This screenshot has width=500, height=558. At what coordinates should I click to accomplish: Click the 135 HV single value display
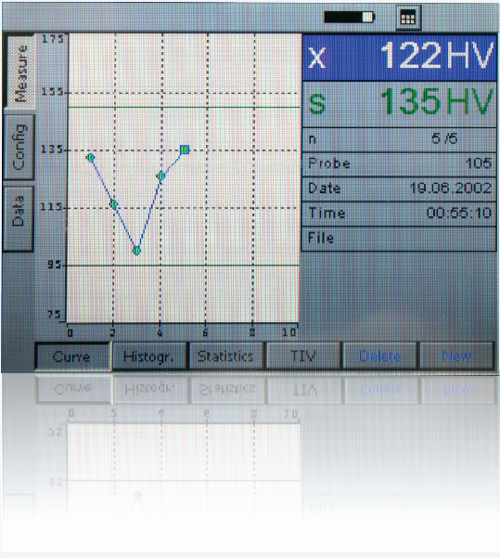(399, 104)
